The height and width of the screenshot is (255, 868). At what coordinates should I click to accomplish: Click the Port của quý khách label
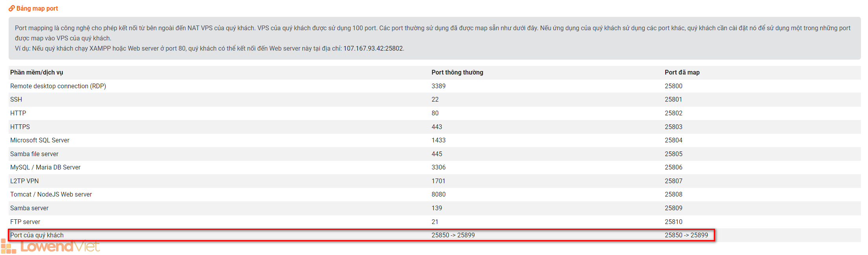[37, 235]
